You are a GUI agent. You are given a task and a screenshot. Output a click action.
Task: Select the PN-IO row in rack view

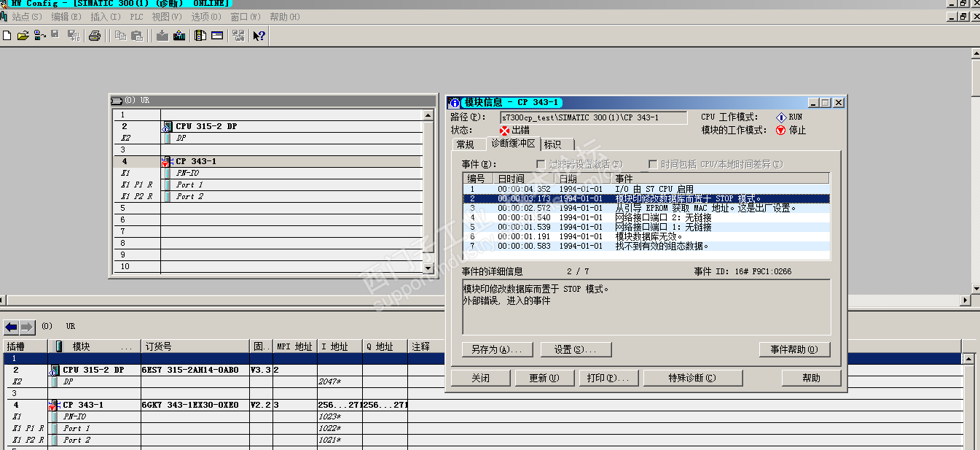267,173
